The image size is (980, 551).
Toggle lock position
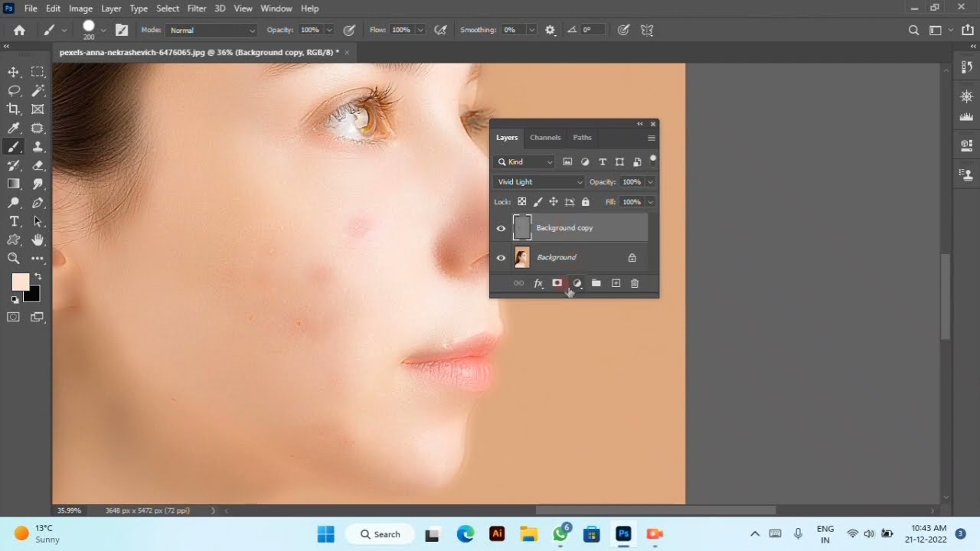(x=553, y=202)
